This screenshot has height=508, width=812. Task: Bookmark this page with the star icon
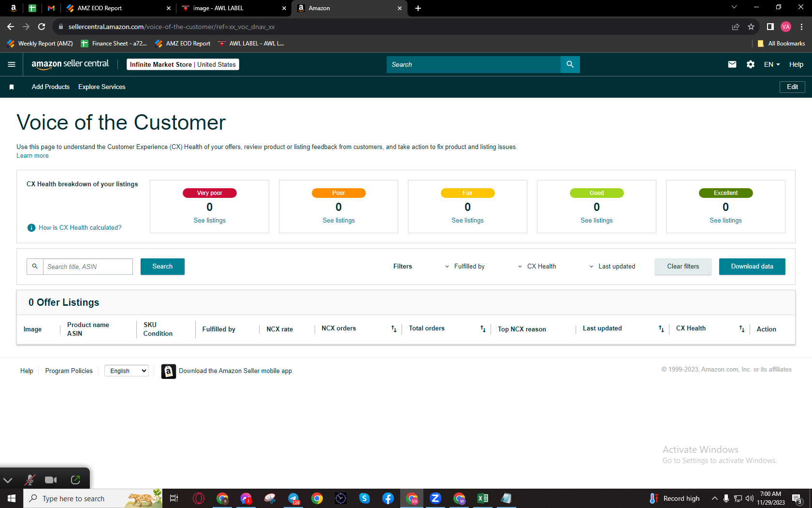751,27
